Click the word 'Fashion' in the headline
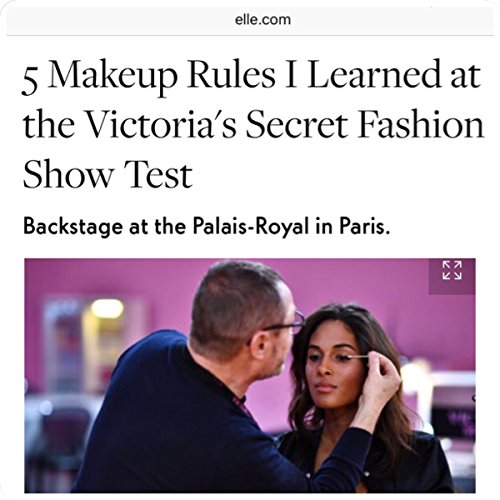The height and width of the screenshot is (500, 500). pyautogui.click(x=421, y=125)
